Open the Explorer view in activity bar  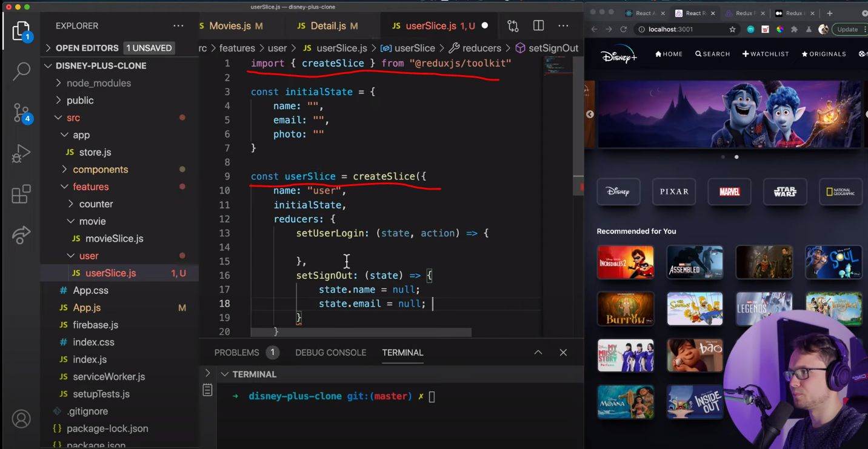[x=21, y=31]
